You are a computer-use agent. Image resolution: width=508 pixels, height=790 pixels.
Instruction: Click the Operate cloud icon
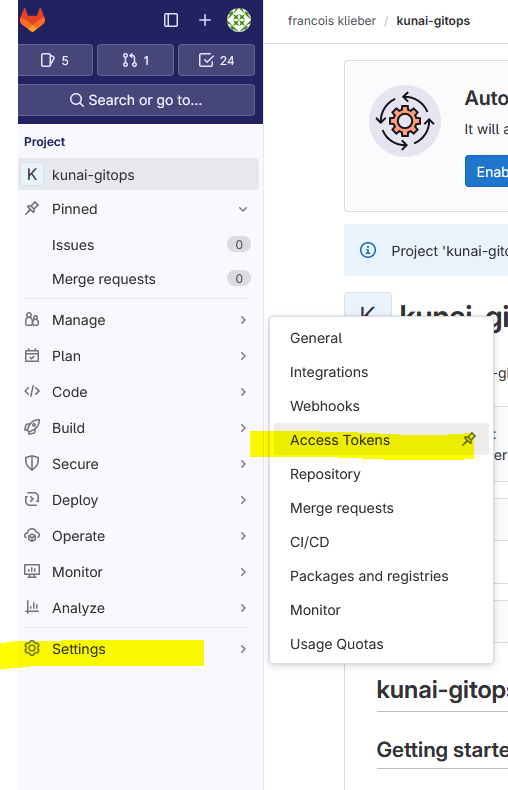coord(32,535)
